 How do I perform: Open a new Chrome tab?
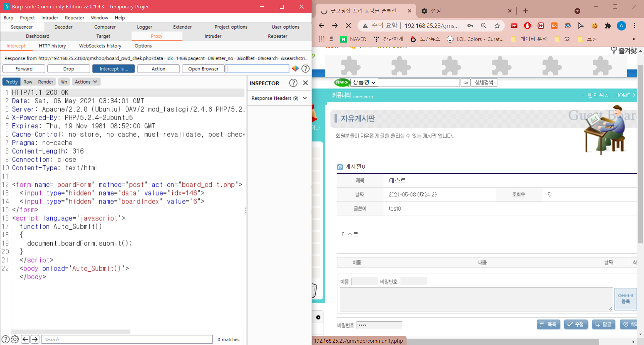tap(526, 11)
